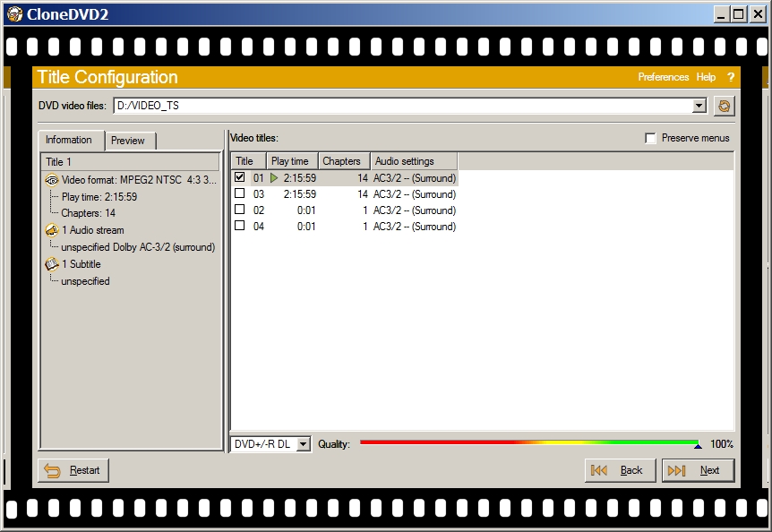
Task: Click the CloneDVD2 sheep logo icon
Action: point(14,13)
